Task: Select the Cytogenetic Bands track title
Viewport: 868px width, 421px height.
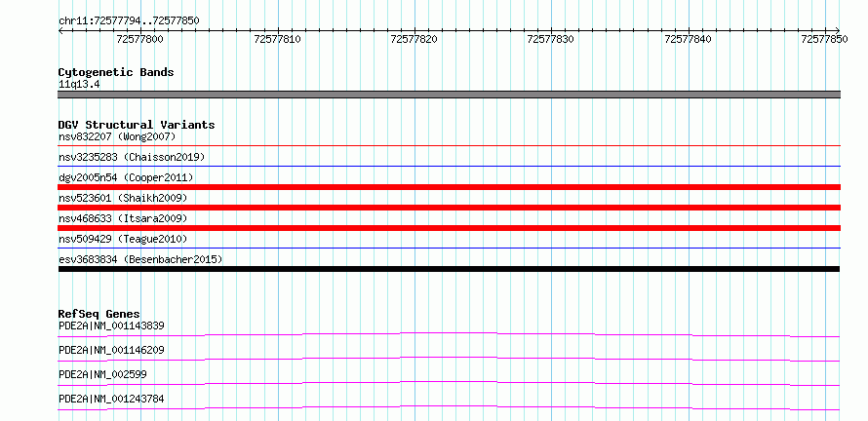Action: pyautogui.click(x=116, y=72)
